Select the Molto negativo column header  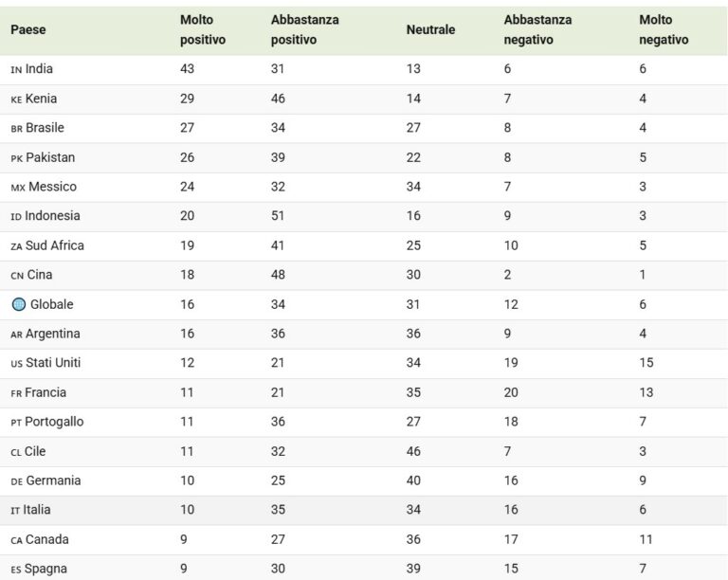pyautogui.click(x=664, y=29)
